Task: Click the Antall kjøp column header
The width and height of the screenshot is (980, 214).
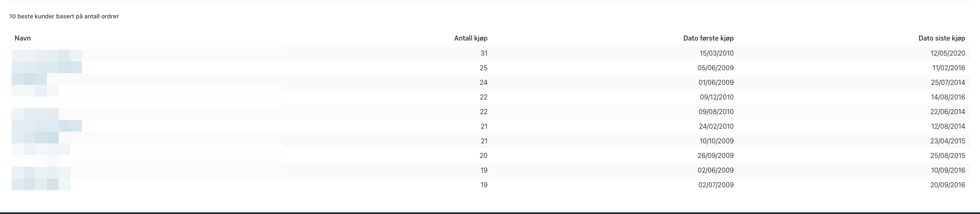Action: 471,38
